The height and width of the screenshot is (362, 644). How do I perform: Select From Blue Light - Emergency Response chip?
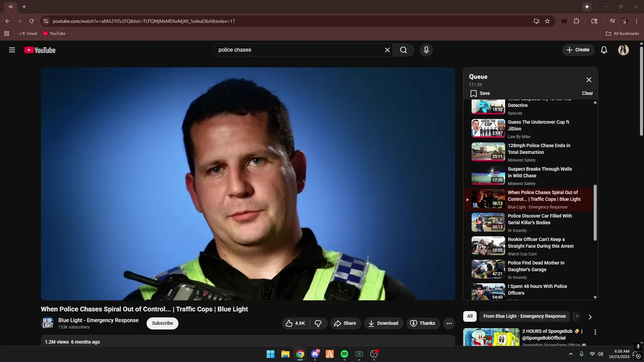524,316
